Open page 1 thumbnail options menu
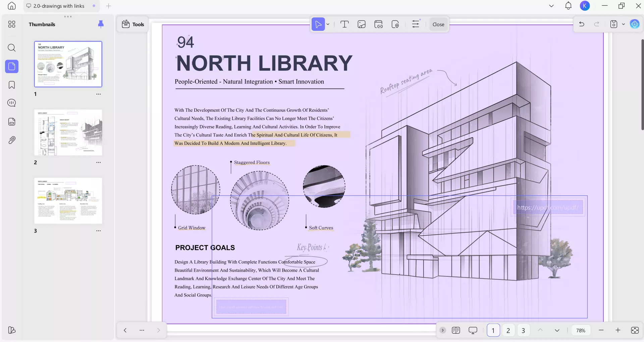Image resolution: width=644 pixels, height=342 pixels. point(98,94)
